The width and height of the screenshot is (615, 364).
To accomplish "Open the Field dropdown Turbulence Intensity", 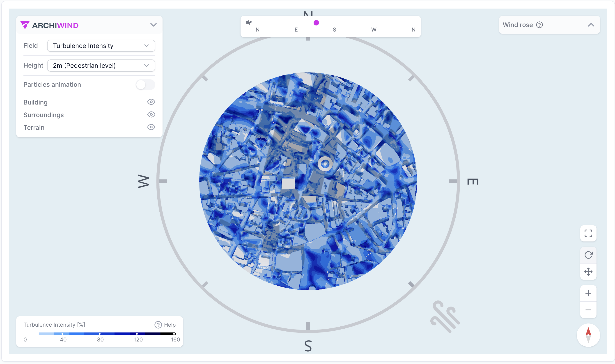I will pos(101,46).
